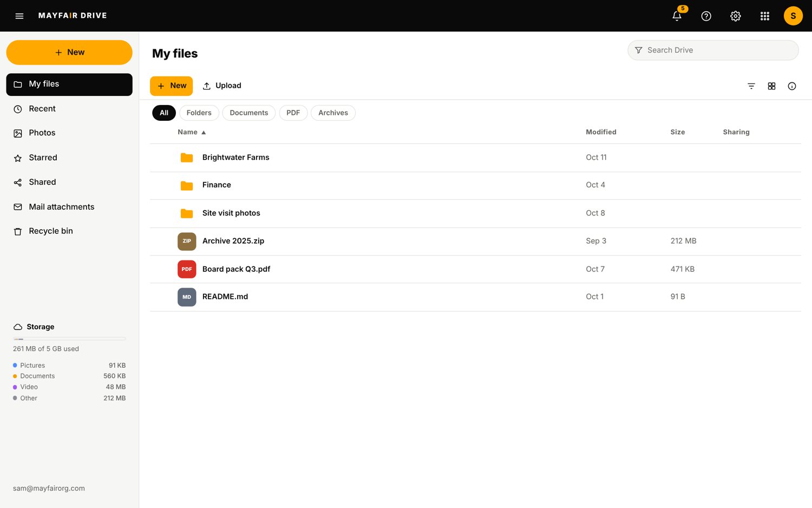Screen dimensions: 812x508
Task: Open the Board pack Q3.pdf file
Action: pyautogui.click(x=475, y=269)
